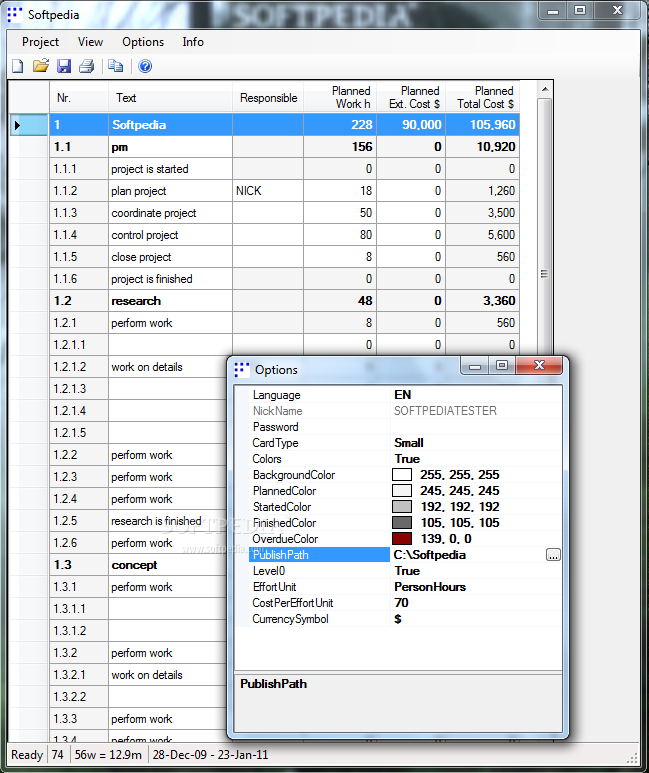
Task: Click the Responsible column header
Action: [x=268, y=98]
